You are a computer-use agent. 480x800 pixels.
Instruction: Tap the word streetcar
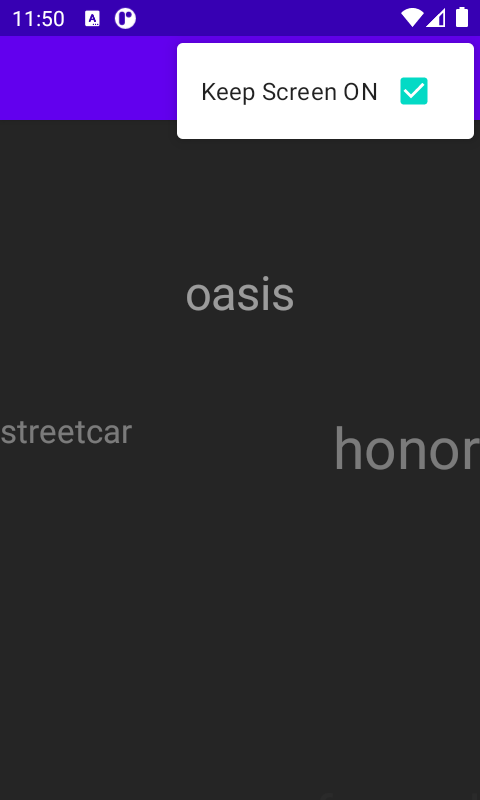[66, 432]
